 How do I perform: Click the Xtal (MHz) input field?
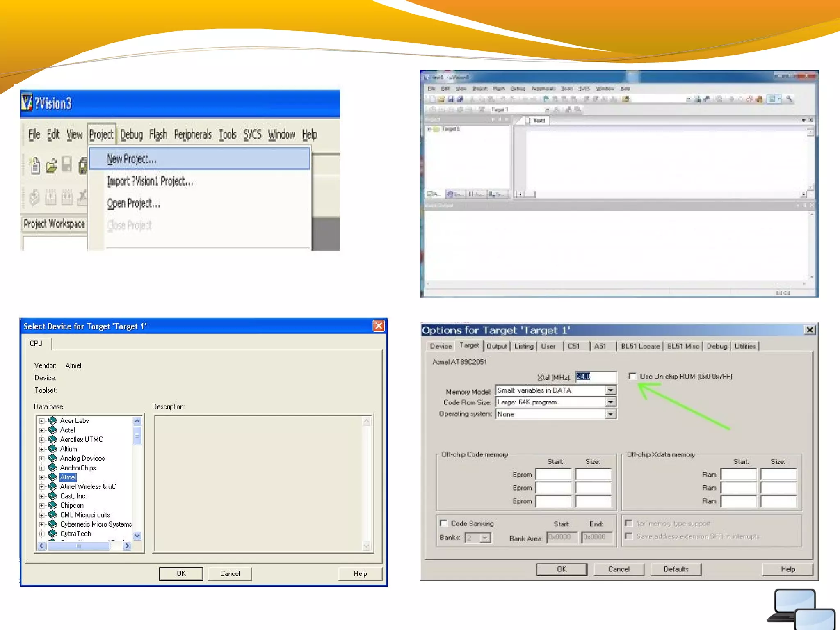pos(596,376)
